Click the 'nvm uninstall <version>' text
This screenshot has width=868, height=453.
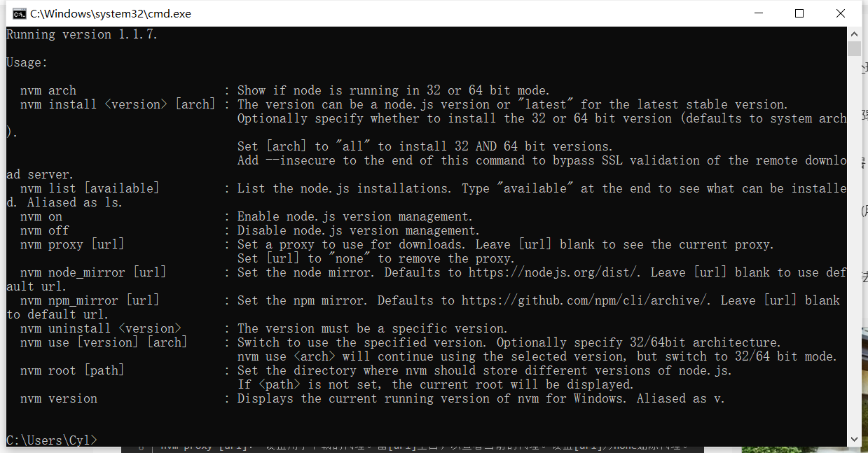coord(101,328)
